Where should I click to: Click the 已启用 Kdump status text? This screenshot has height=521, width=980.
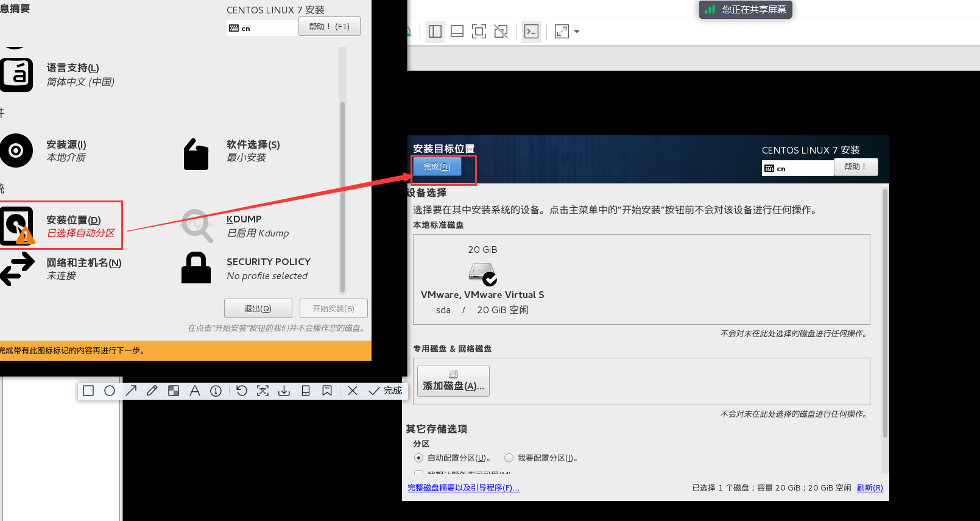click(x=258, y=233)
